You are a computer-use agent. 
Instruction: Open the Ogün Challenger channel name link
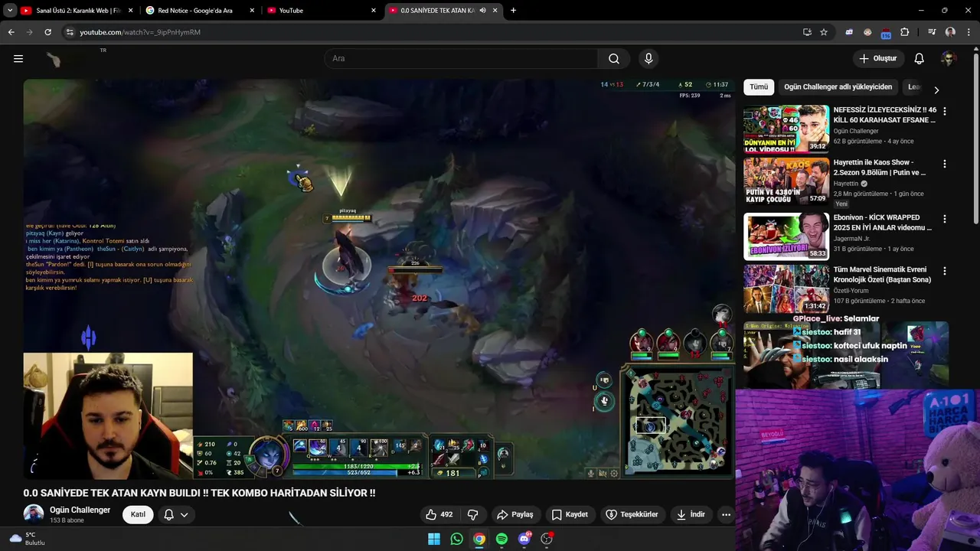click(x=80, y=510)
